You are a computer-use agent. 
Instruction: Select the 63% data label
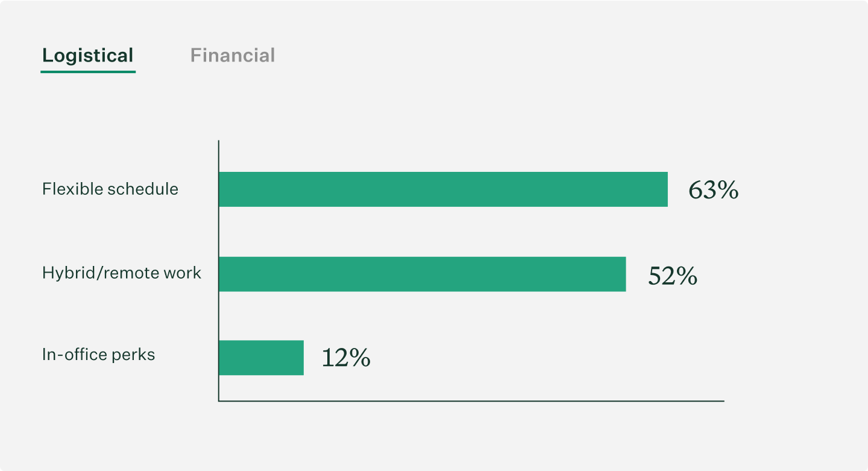713,190
